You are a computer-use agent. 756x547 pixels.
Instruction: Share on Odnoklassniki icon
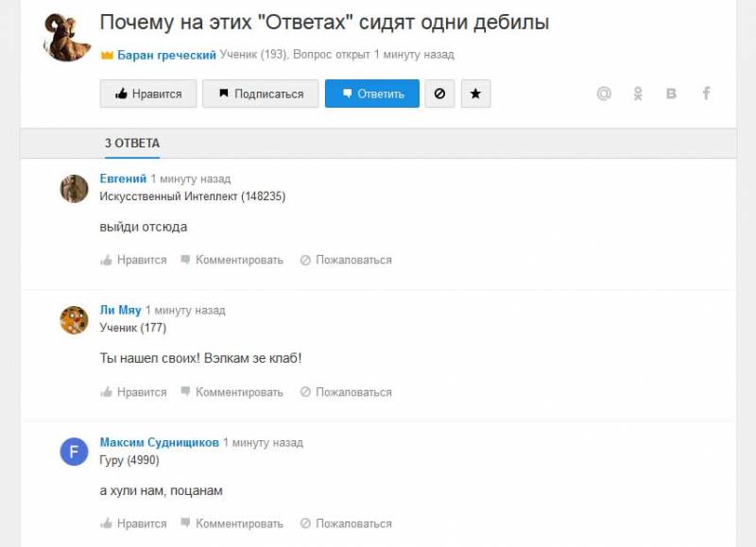tap(638, 93)
